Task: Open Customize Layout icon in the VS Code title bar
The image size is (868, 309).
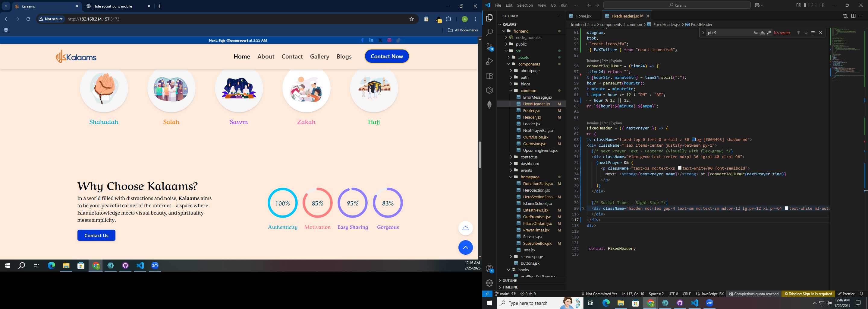Action: point(798,5)
